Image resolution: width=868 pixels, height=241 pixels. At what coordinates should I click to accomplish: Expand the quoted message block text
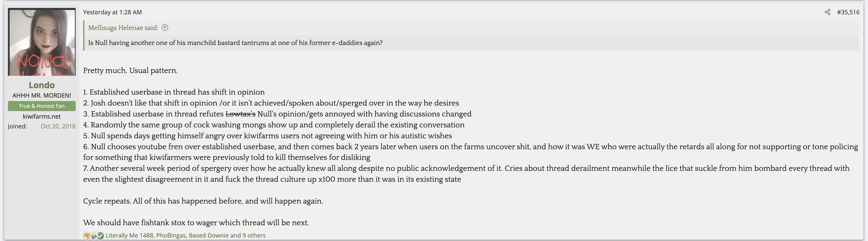[x=235, y=43]
